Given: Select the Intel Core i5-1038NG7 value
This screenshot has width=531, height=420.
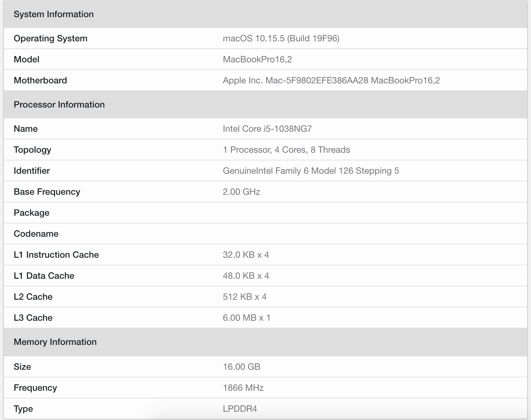Looking at the screenshot, I should (x=267, y=129).
